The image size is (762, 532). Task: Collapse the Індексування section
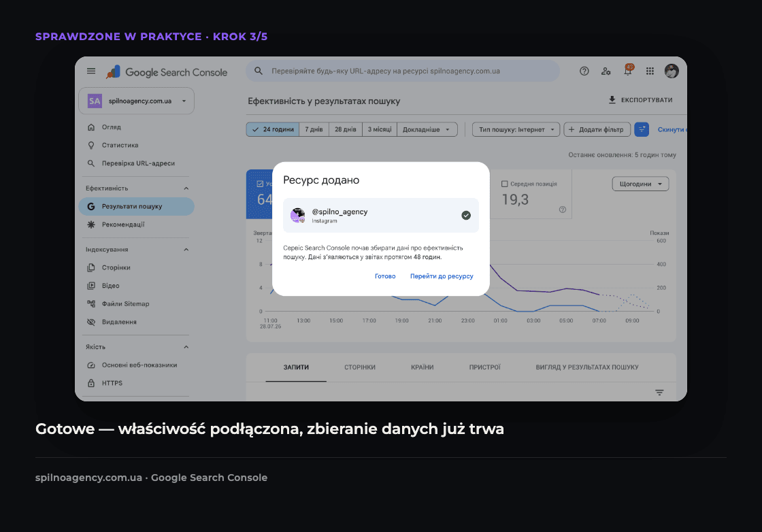click(186, 249)
